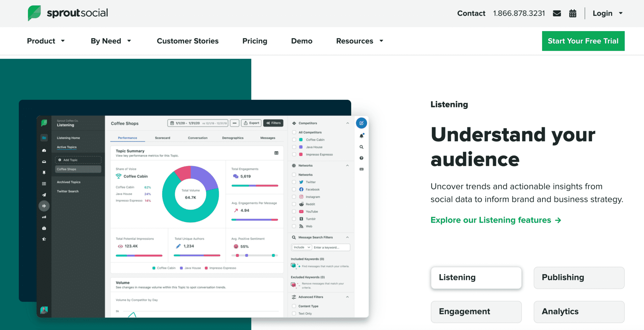Go to Customer Stories page
644x330 pixels.
[188, 41]
